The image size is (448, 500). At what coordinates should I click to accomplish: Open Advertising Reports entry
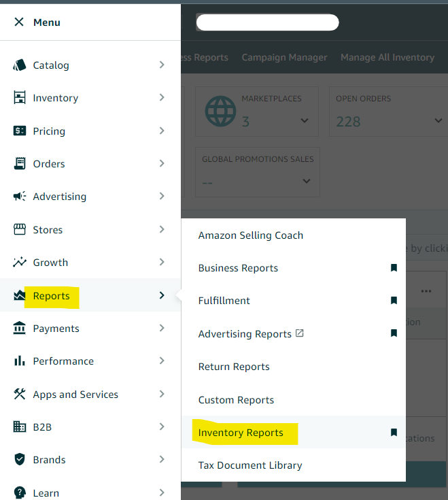point(245,334)
